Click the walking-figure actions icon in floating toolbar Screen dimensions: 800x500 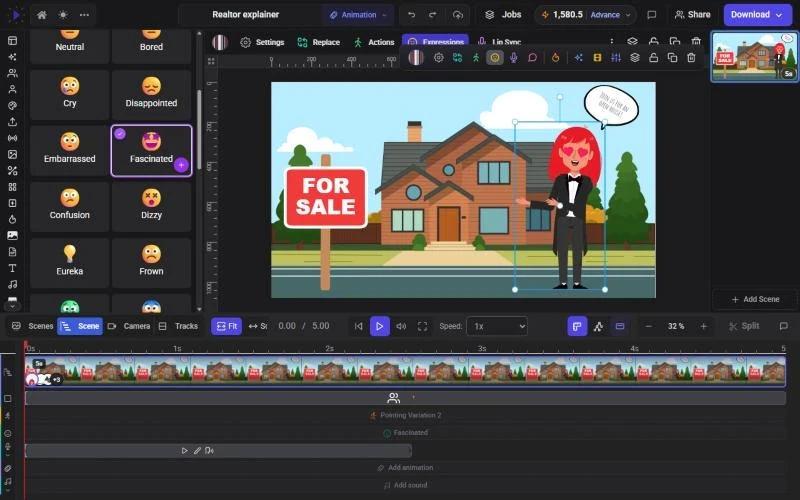tap(476, 58)
